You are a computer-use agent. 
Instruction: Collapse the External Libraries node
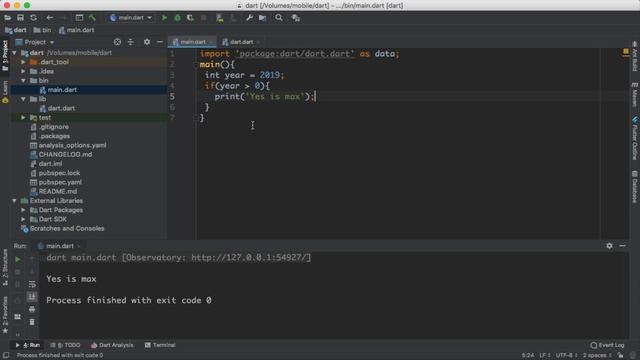coord(15,201)
